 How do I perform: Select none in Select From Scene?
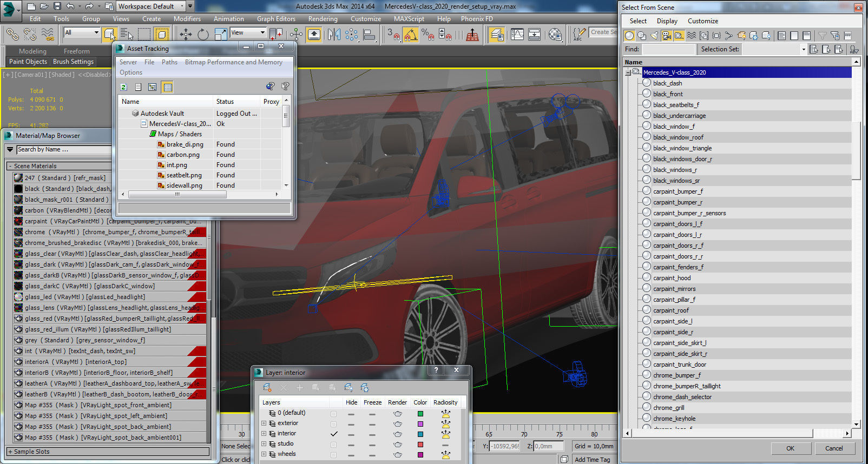coord(826,50)
